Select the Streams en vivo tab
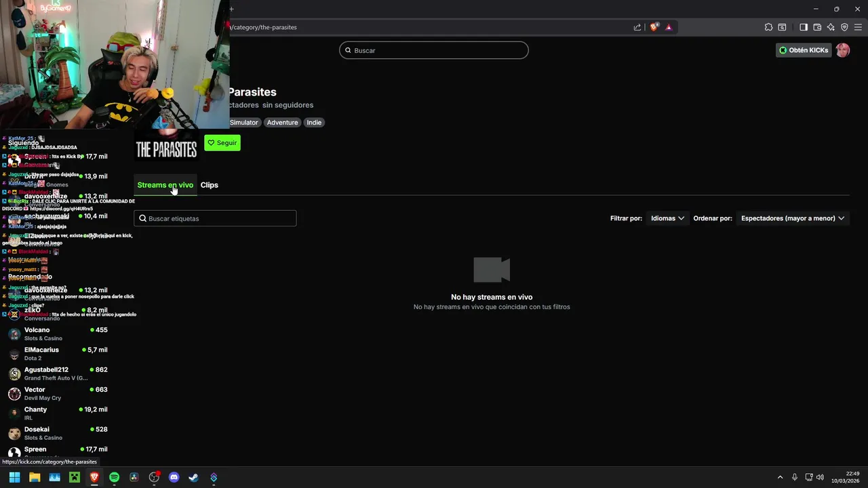The width and height of the screenshot is (868, 488). click(165, 185)
